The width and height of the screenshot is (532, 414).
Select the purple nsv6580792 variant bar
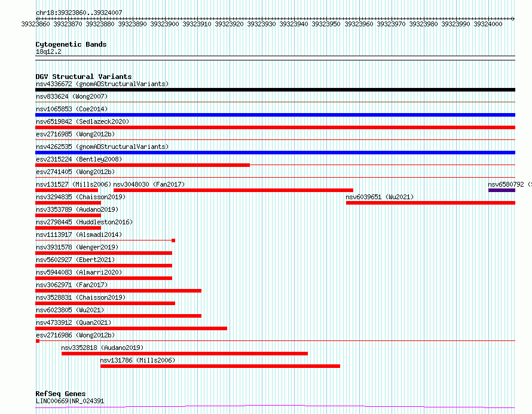click(x=502, y=190)
